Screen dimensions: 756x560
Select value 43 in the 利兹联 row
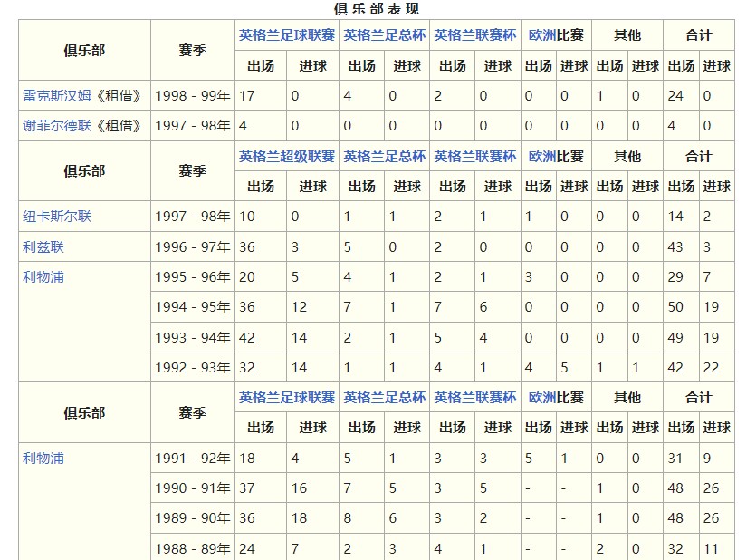[x=675, y=247]
